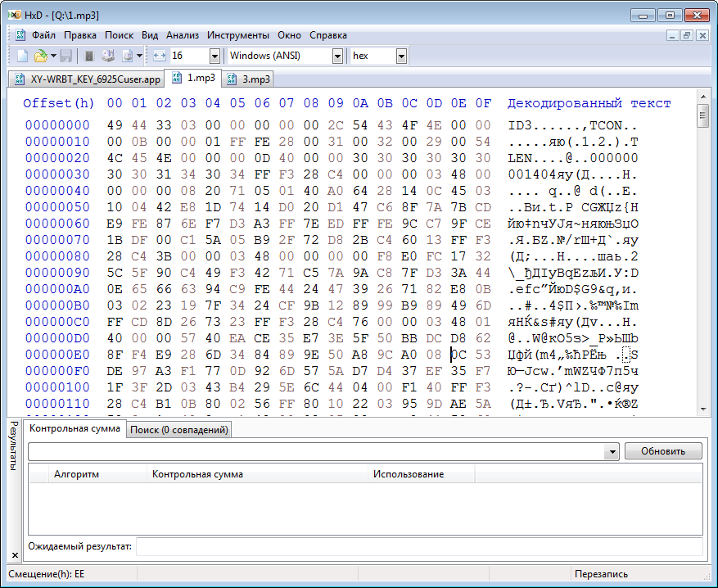Open the Справка menu
Viewport: 718px width, 588px height.
click(x=328, y=35)
